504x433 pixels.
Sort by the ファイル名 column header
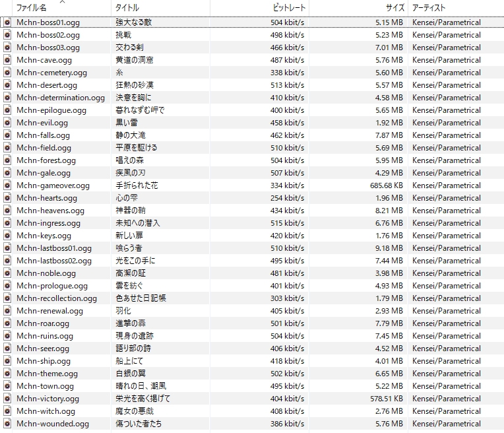coord(31,8)
